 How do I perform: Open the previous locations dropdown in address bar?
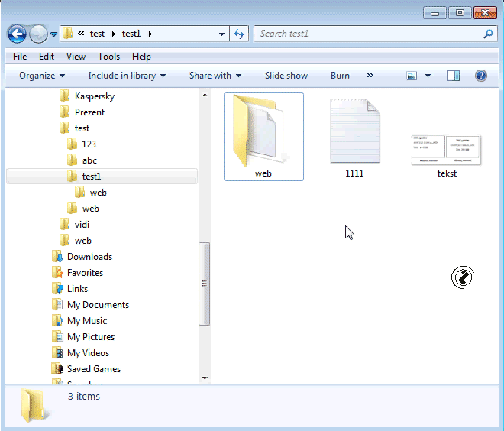coord(221,34)
